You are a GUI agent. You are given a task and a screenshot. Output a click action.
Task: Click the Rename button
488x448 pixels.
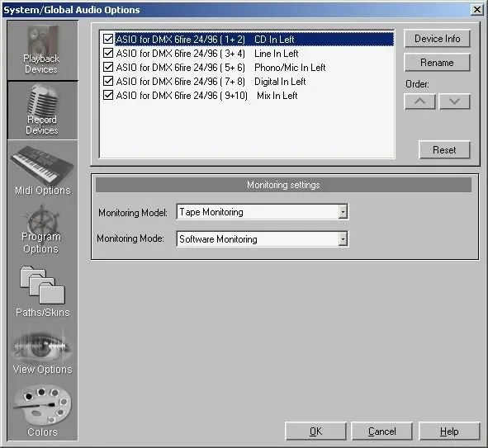pyautogui.click(x=437, y=63)
